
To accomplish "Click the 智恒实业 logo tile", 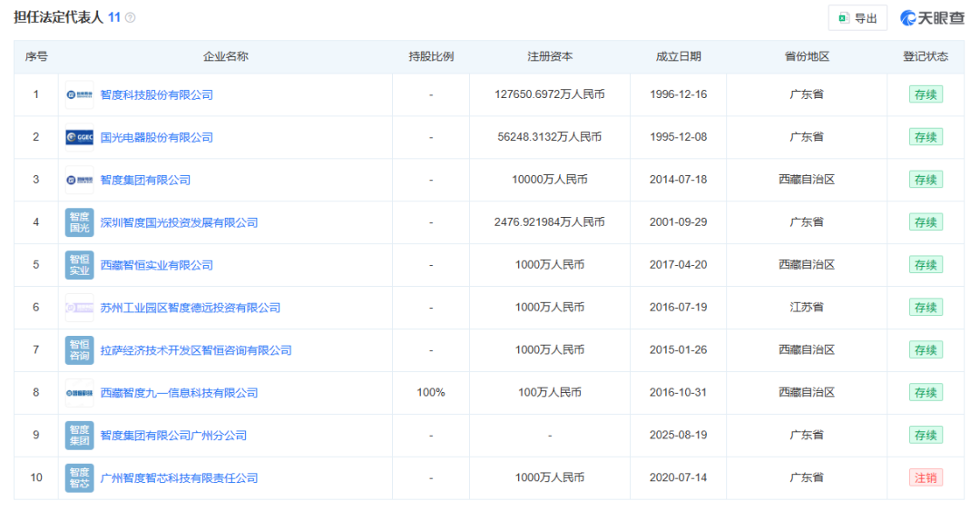I will [79, 265].
